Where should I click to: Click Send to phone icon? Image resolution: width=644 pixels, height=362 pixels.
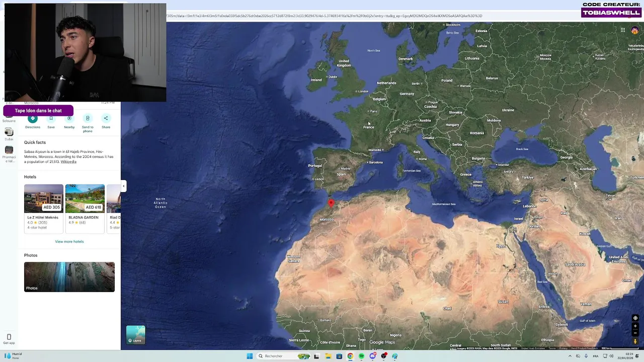point(88,119)
